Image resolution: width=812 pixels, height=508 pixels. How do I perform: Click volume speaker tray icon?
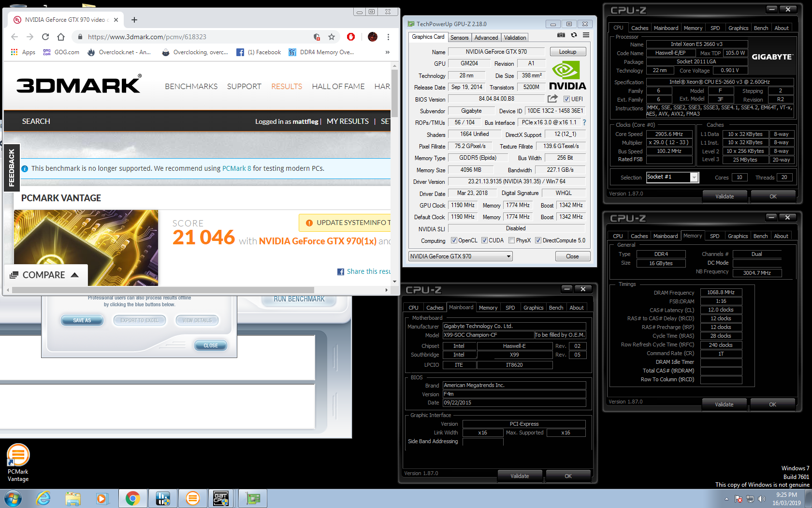[762, 499]
